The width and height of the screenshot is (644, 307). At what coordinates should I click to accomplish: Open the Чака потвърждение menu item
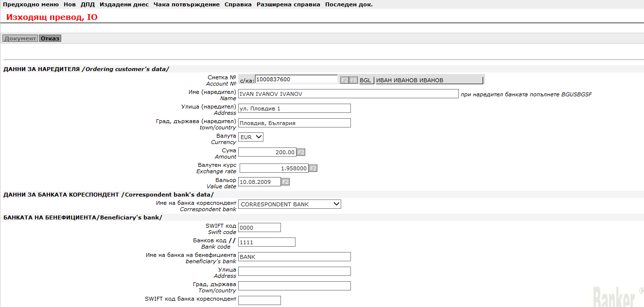click(187, 4)
